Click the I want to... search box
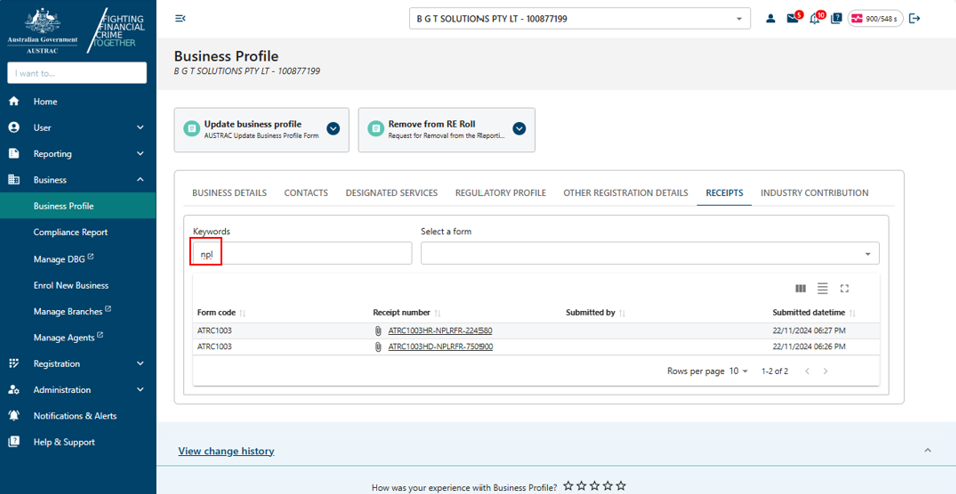 click(x=77, y=73)
